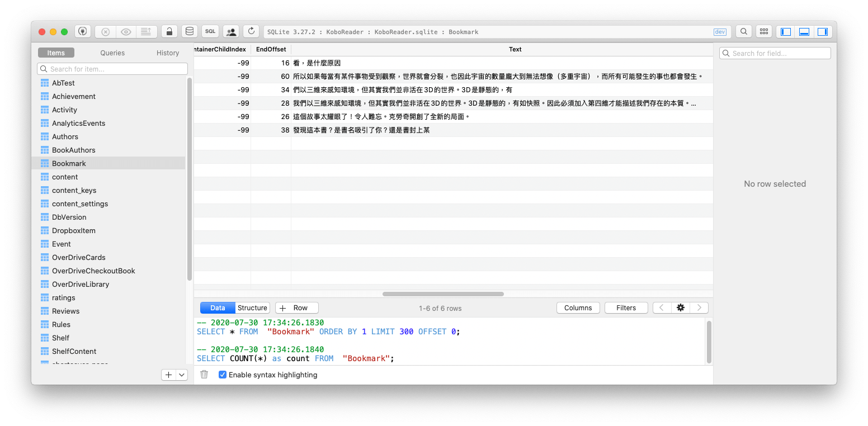Toggle the bottom panel visibility
The image size is (868, 426).
click(x=804, y=31)
